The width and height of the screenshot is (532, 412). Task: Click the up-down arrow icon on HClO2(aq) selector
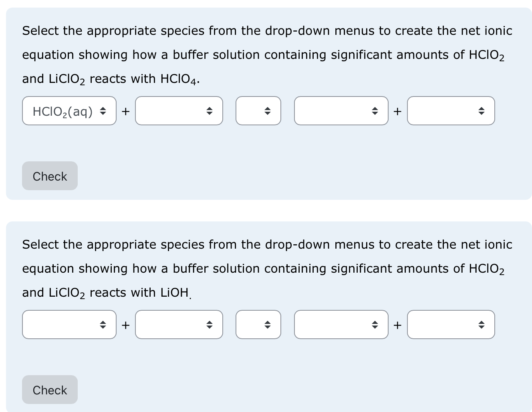[x=104, y=111]
